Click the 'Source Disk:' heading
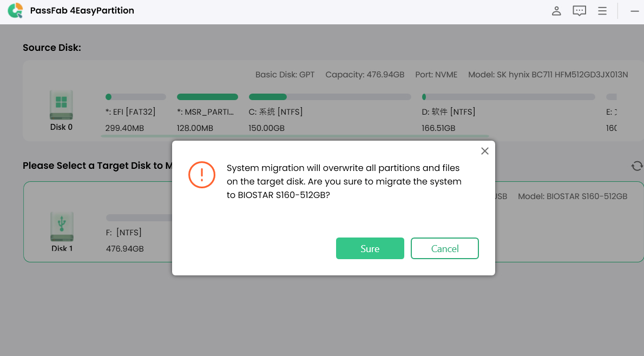 coord(52,48)
